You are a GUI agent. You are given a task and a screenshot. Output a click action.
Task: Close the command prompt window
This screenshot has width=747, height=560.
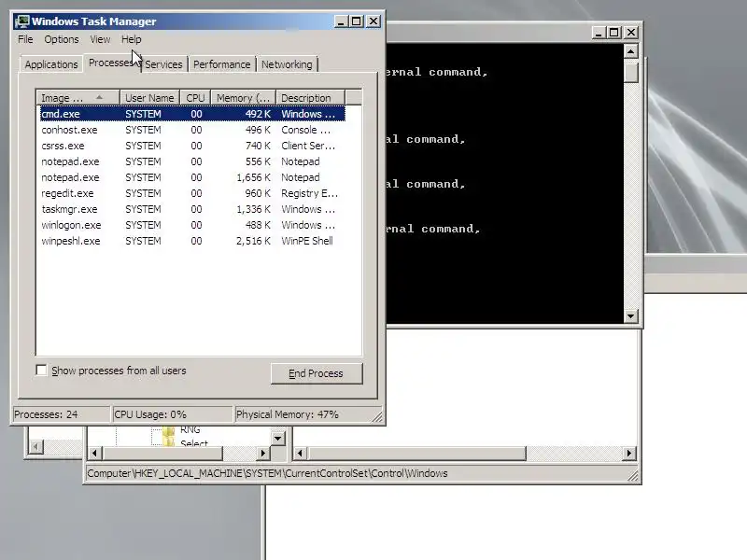[x=631, y=33]
